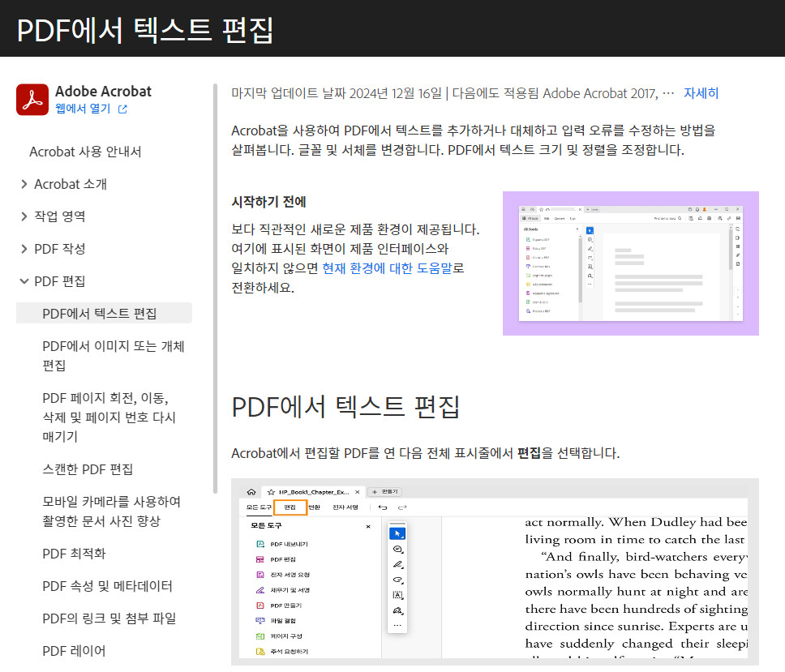Viewport: 785px width, 672px height.
Task: Click the PDF 만들기 tool icon
Action: pyautogui.click(x=260, y=606)
